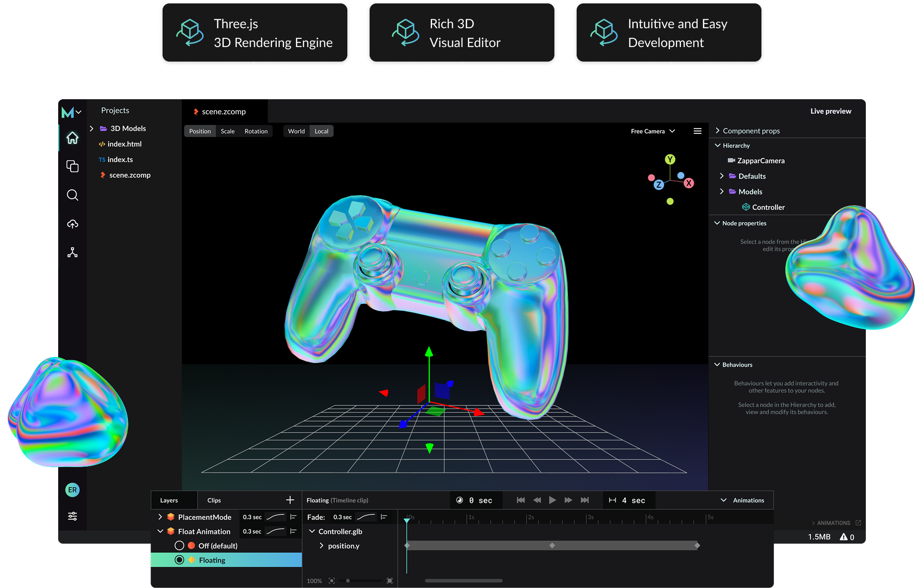Select the Home icon in the left sidebar
This screenshot has height=588, width=924.
72,138
